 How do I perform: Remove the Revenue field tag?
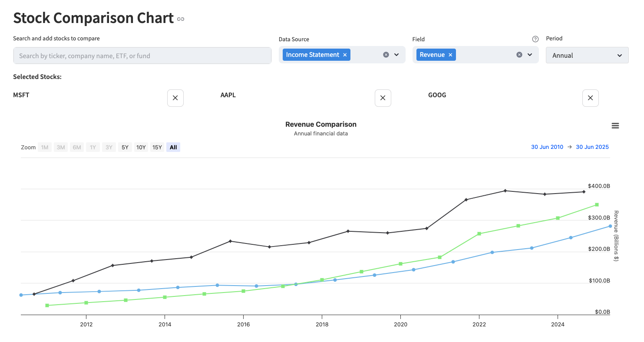(450, 55)
